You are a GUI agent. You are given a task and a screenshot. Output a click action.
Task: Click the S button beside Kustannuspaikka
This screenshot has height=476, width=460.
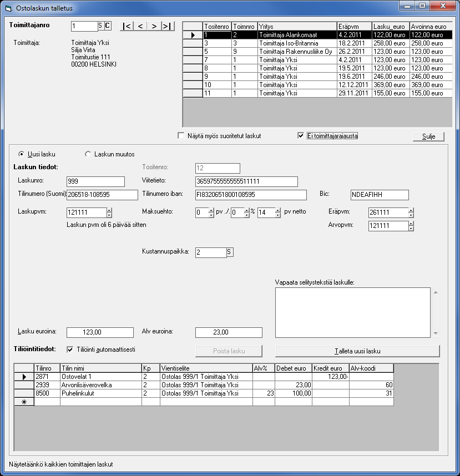tap(230, 252)
